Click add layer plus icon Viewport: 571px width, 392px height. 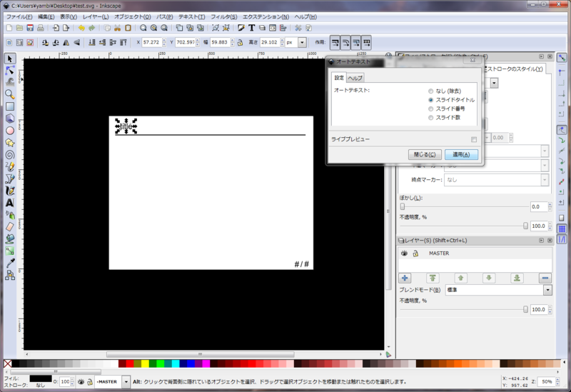click(405, 278)
